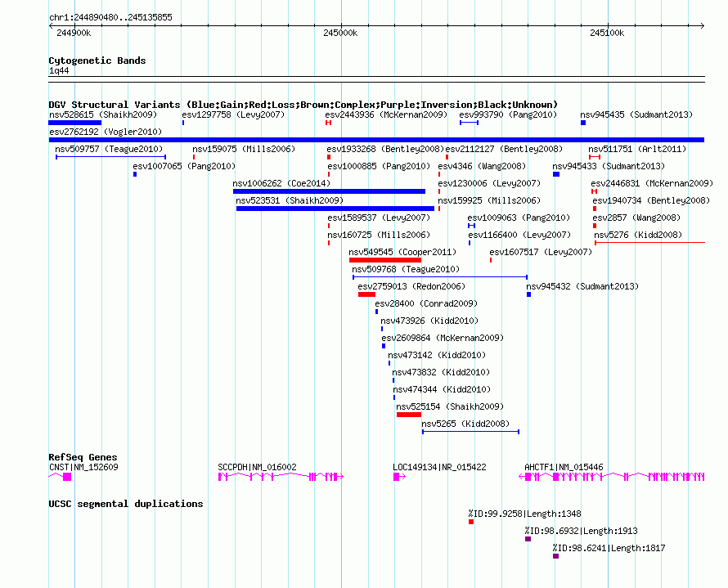Select the SCCPDH gene exon glyph
Screen dimensions: 728x588
pos(281,477)
